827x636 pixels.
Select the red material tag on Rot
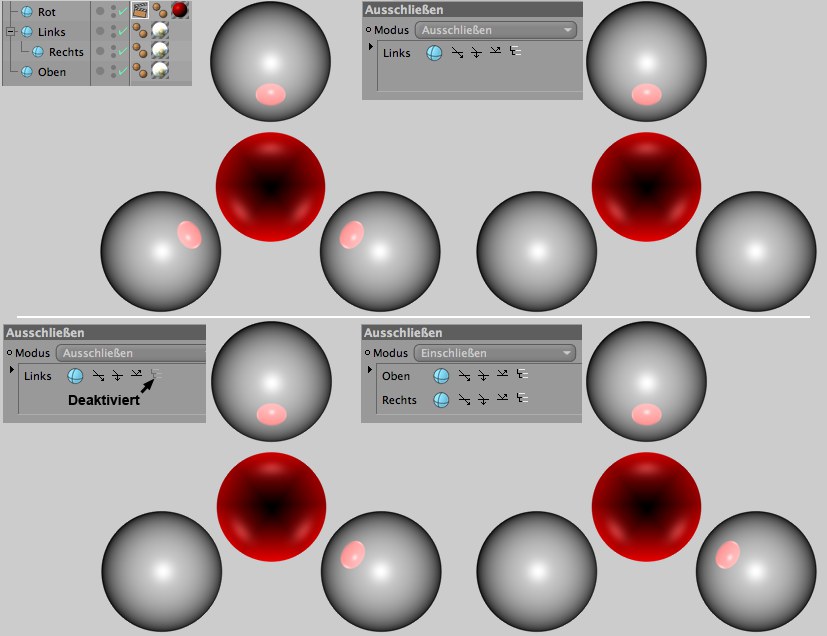tap(180, 11)
